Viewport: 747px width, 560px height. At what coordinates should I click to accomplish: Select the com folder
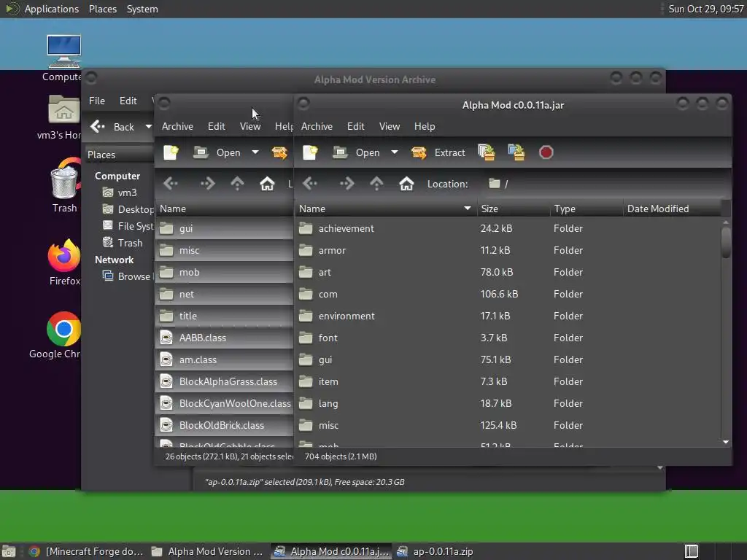click(x=508, y=295)
